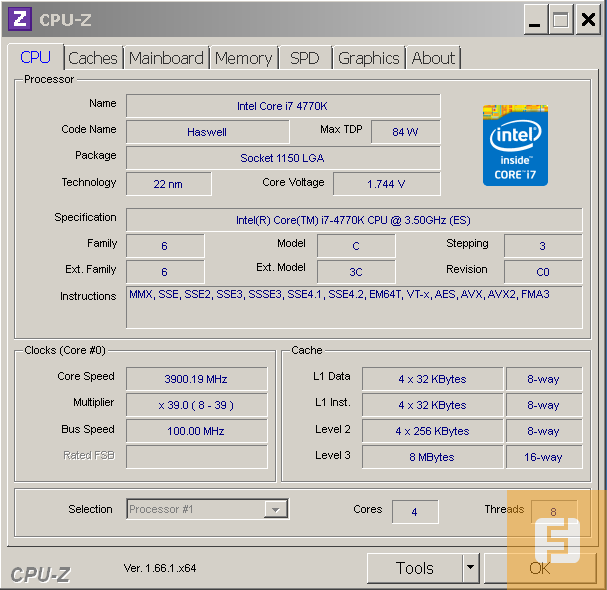The height and width of the screenshot is (590, 607).
Task: Open the SPD tab
Action: pos(305,58)
